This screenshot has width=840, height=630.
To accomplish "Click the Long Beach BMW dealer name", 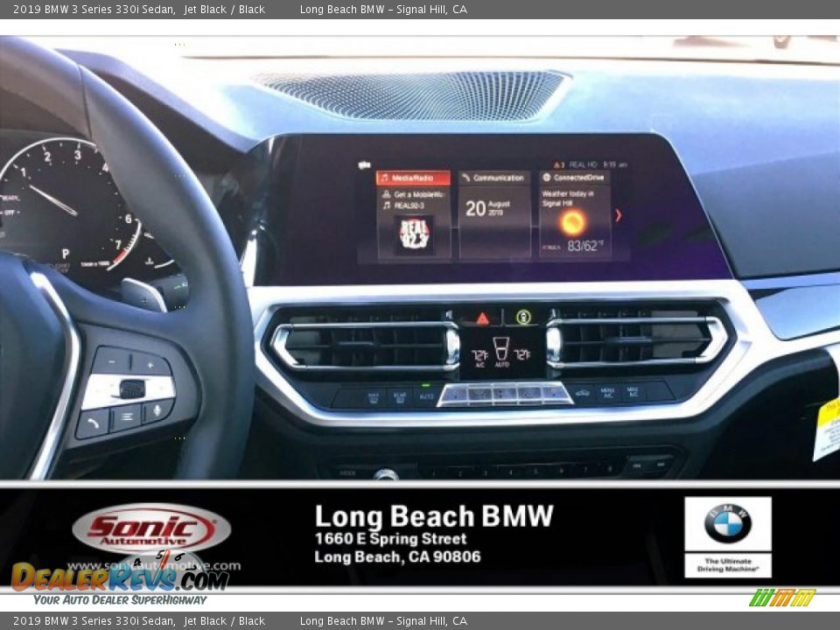I will 435,516.
